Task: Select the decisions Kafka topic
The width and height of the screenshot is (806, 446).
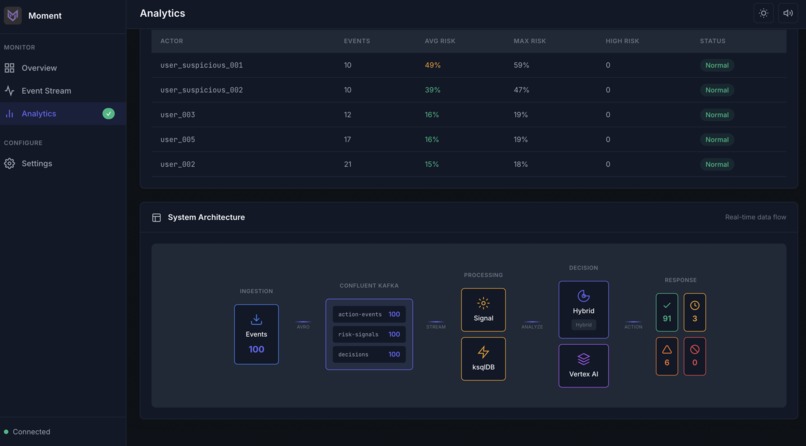Action: [x=369, y=355]
